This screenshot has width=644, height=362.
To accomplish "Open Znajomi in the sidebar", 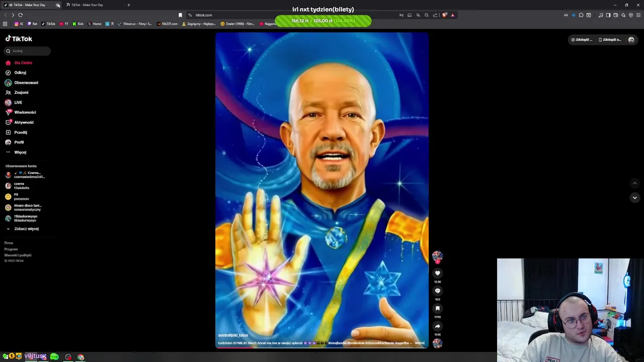I will click(17, 93).
